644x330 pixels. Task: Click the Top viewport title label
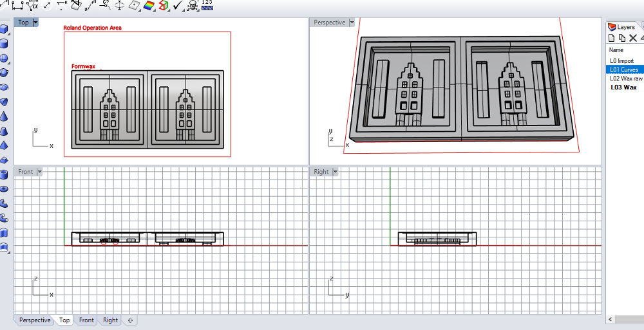[23, 22]
